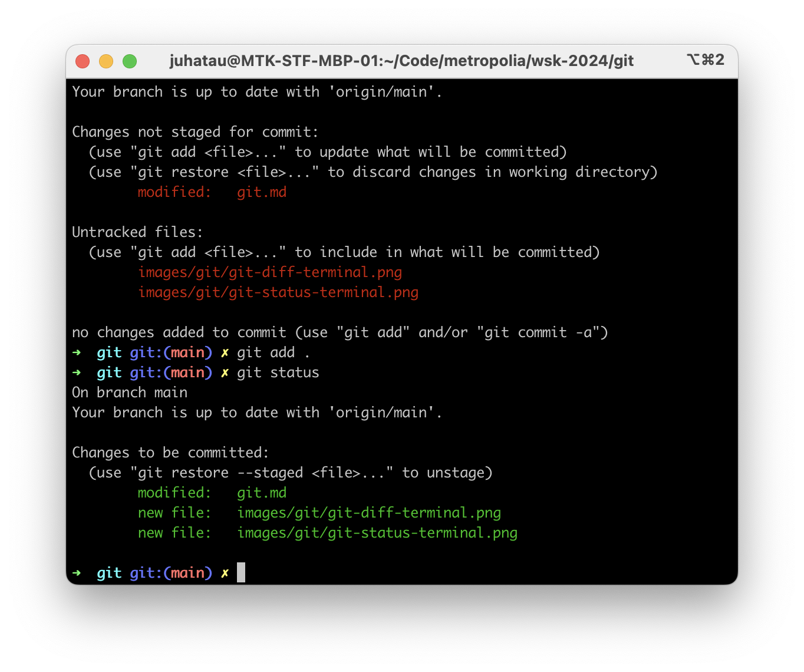Click the 'Changes to be committed:' heading
Image resolution: width=804 pixels, height=672 pixels.
pyautogui.click(x=170, y=453)
